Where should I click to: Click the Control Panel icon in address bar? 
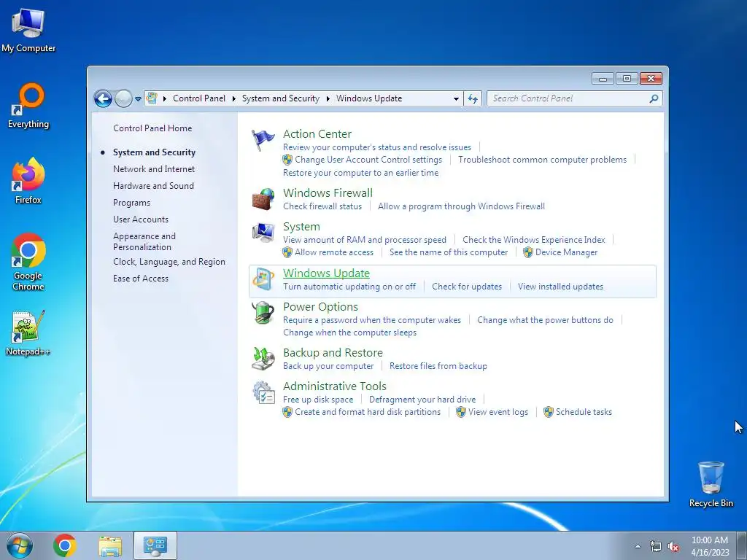(x=152, y=98)
